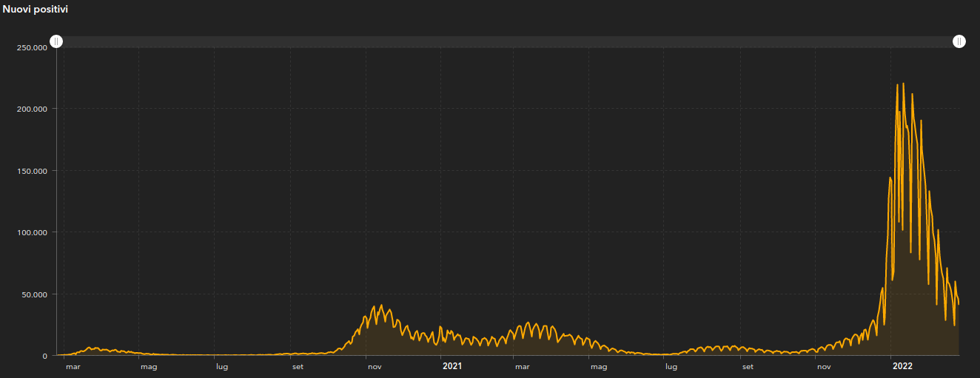This screenshot has height=378, width=980.
Task: Click the 50.000 y-axis label
Action: tap(34, 294)
